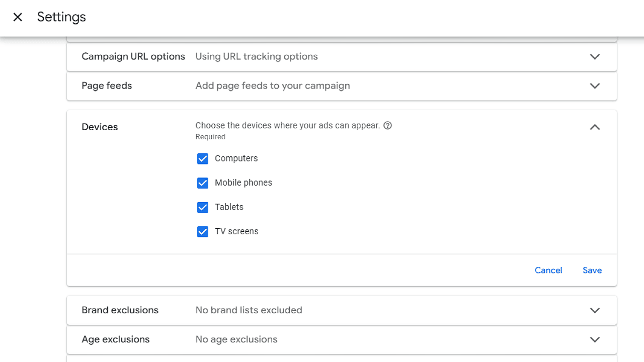Expand the Page feeds chevron
Viewport: 644px width, 362px height.
pos(595,86)
